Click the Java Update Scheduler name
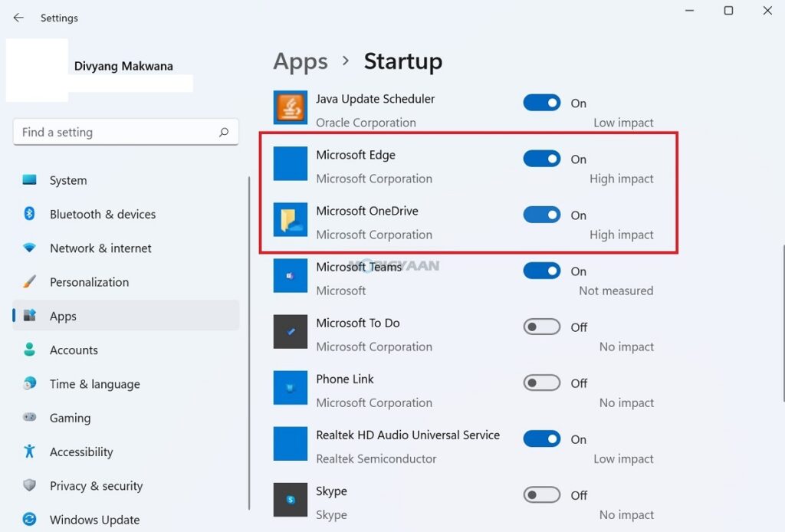This screenshot has width=785, height=532. (375, 99)
